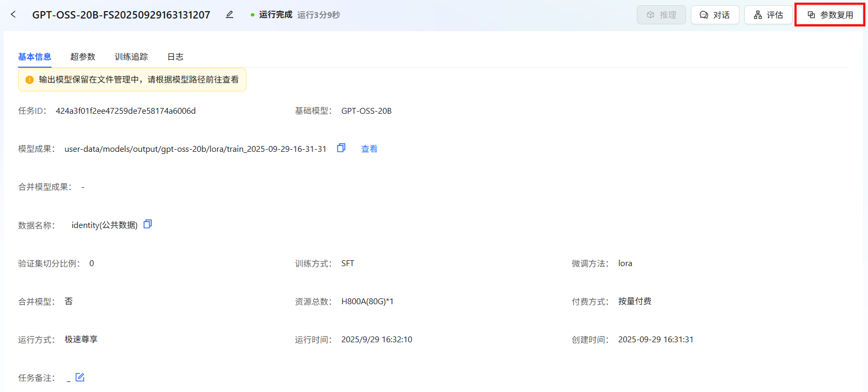Click base model value GPT-OSS-20B
This screenshot has height=392, width=868.
pyautogui.click(x=367, y=111)
